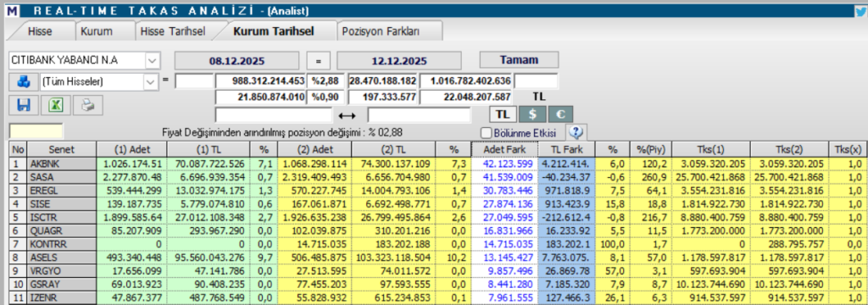Click the Tamam button
868x305 pixels.
(520, 60)
